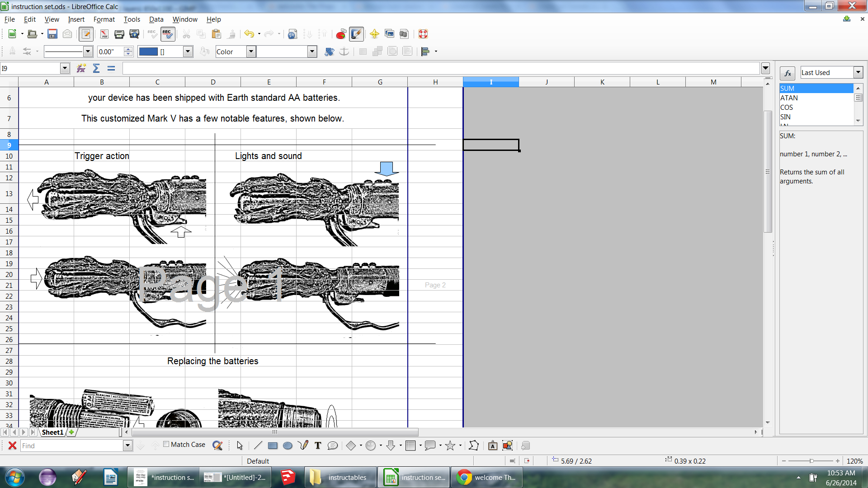Open the Format menu
Image resolution: width=868 pixels, height=488 pixels.
[x=104, y=19]
